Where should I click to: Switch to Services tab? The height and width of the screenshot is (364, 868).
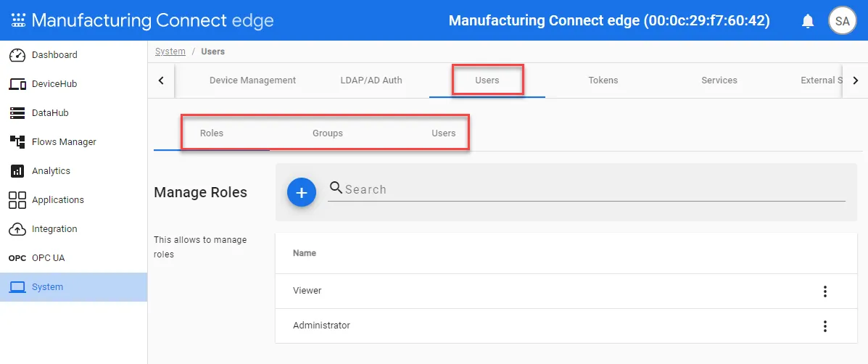coord(719,80)
